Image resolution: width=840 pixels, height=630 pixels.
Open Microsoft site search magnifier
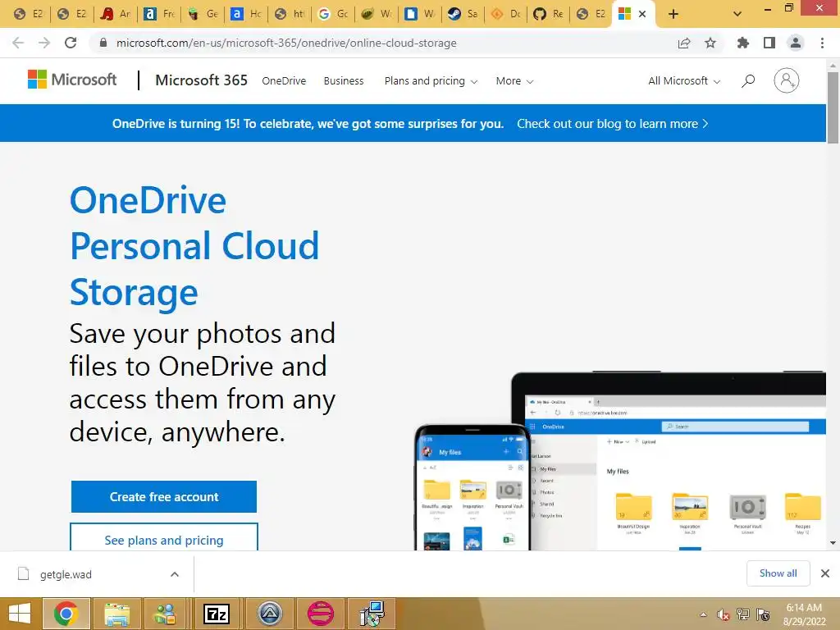tap(748, 81)
